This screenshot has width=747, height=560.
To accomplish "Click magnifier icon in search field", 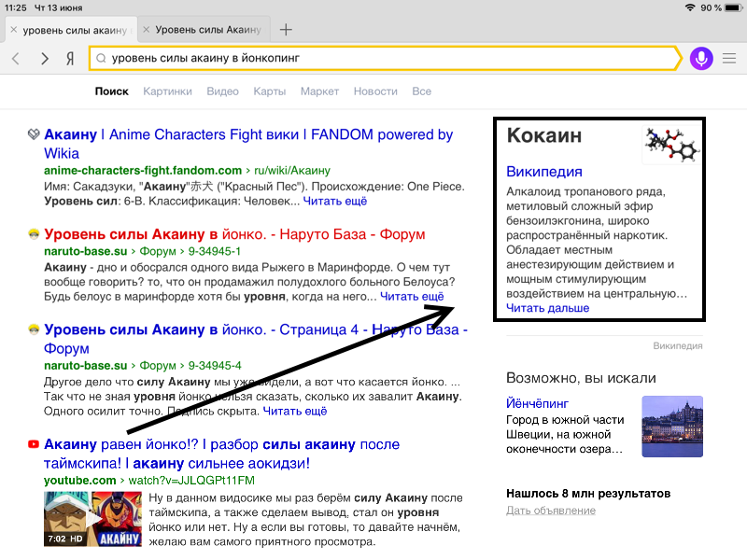I will click(101, 58).
